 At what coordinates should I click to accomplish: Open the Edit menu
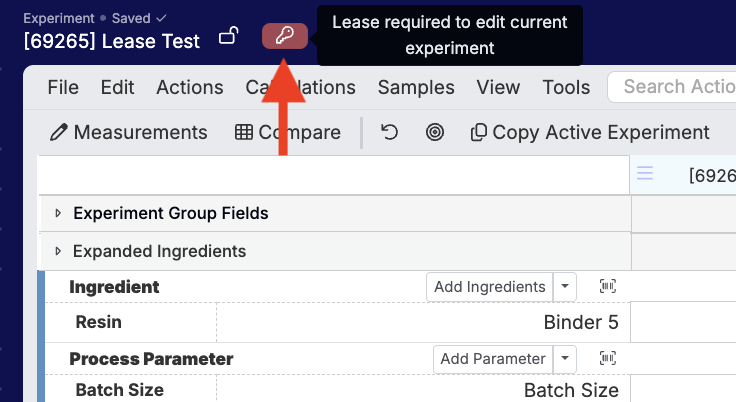[x=117, y=87]
